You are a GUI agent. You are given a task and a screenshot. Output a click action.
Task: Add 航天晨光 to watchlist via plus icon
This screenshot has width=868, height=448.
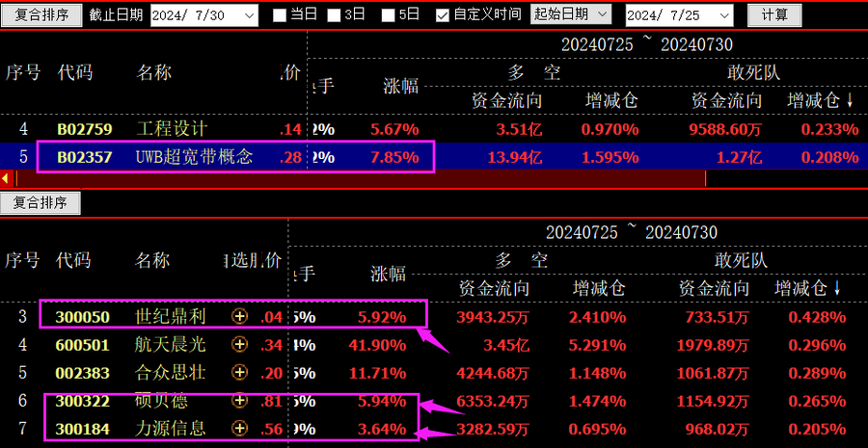(240, 345)
